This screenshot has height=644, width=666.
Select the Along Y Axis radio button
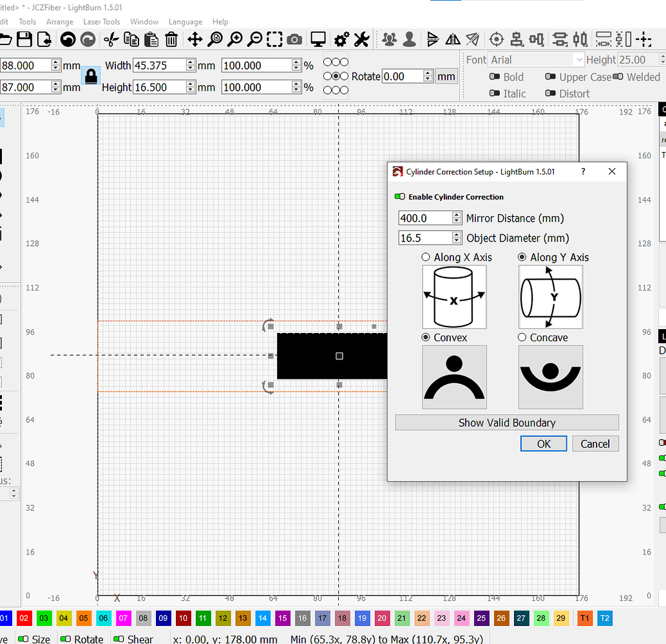click(522, 257)
